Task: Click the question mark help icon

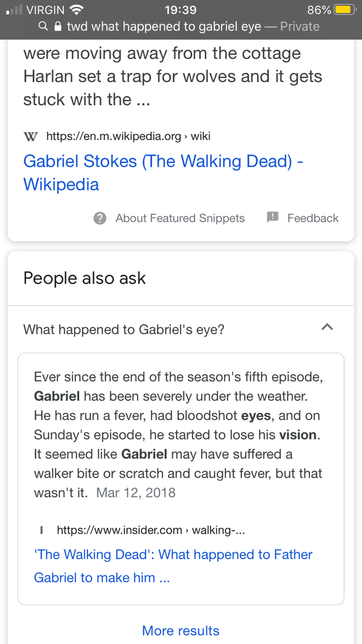Action: tap(100, 218)
